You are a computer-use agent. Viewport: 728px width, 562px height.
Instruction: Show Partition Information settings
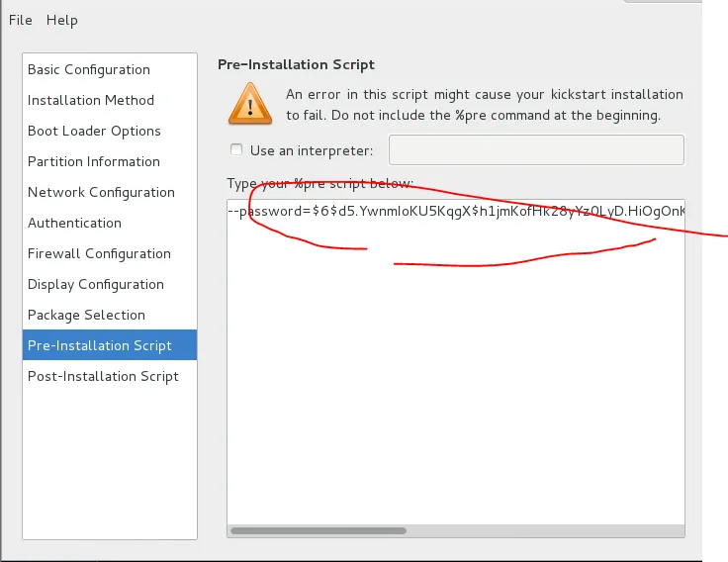click(x=94, y=161)
